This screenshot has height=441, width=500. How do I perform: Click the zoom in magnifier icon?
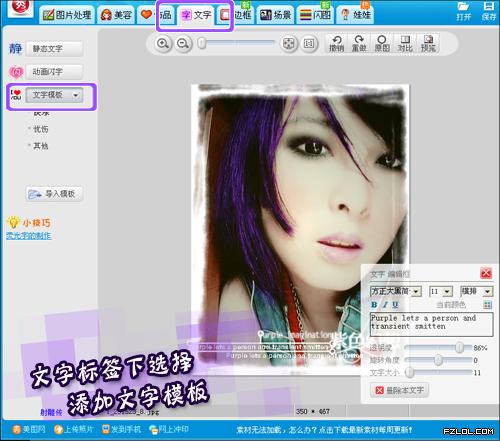coord(163,43)
